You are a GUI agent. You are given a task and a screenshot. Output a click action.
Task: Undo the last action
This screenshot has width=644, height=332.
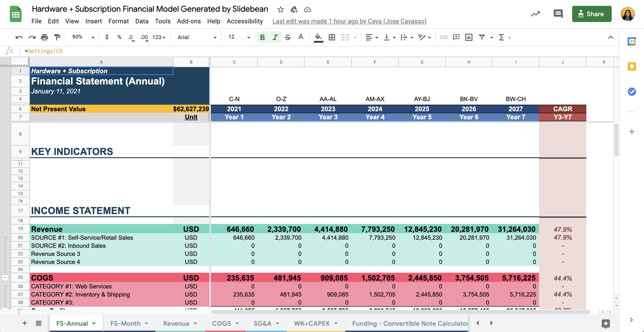point(19,37)
